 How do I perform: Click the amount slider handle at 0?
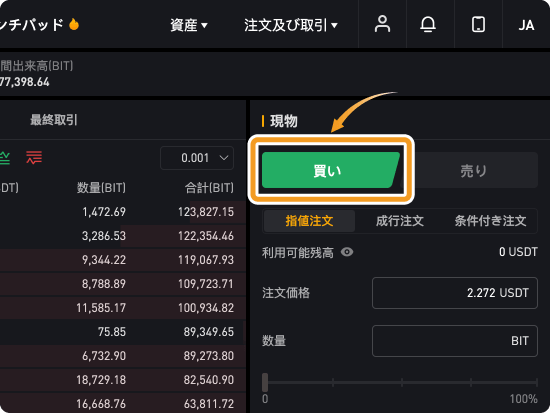point(265,382)
